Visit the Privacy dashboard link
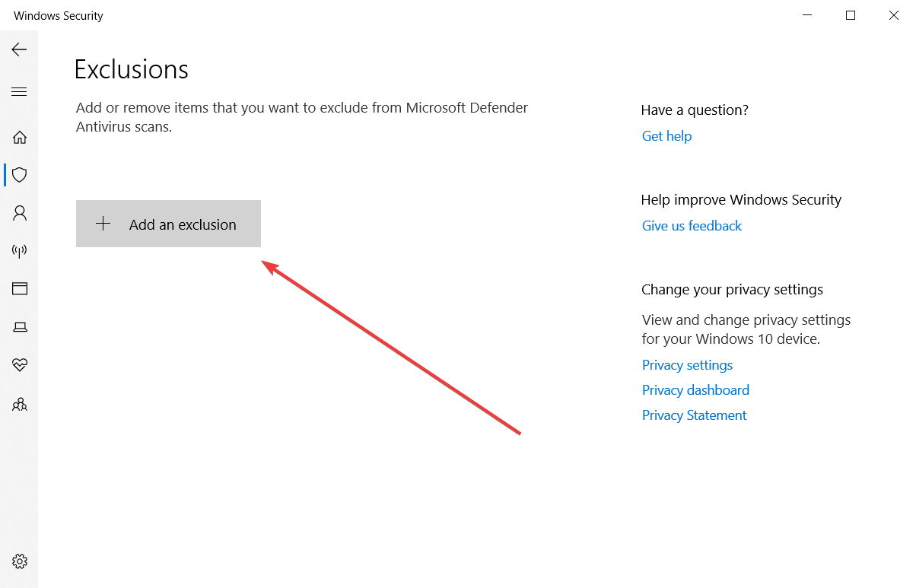The image size is (916, 588). click(x=695, y=390)
